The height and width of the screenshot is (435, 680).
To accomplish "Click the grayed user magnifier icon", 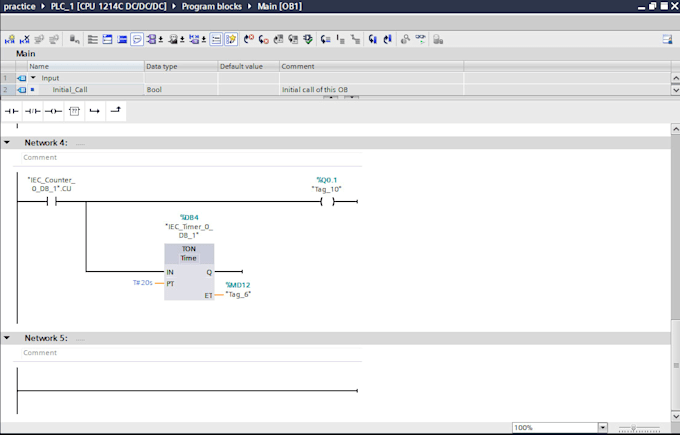I will pos(405,40).
